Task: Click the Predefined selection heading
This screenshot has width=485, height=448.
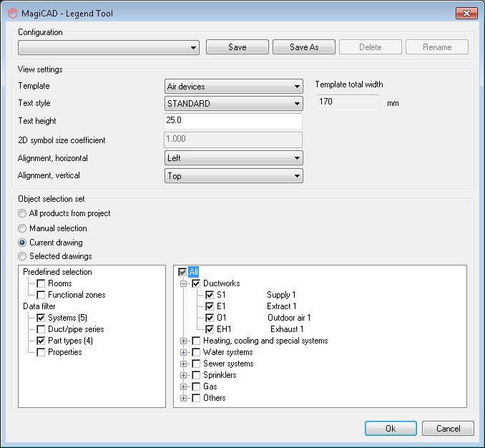Action: [x=57, y=272]
